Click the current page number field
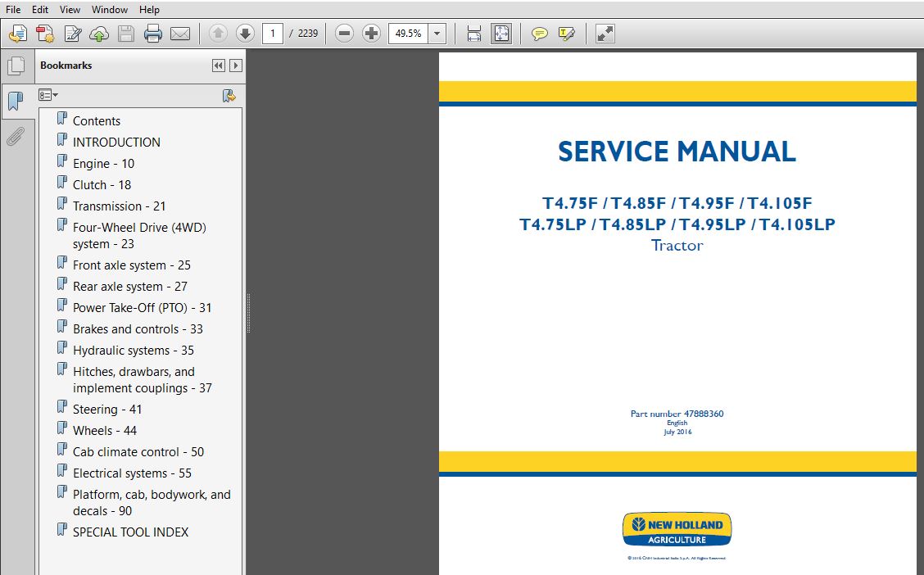This screenshot has width=924, height=575. (273, 34)
